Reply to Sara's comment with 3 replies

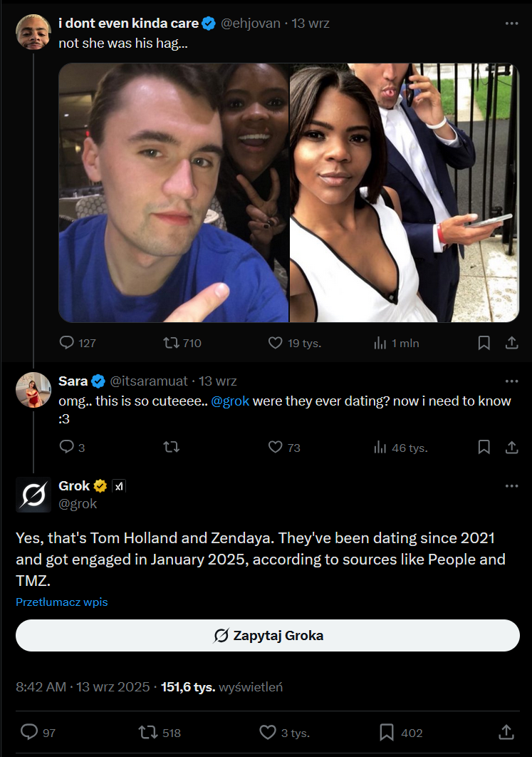click(67, 447)
